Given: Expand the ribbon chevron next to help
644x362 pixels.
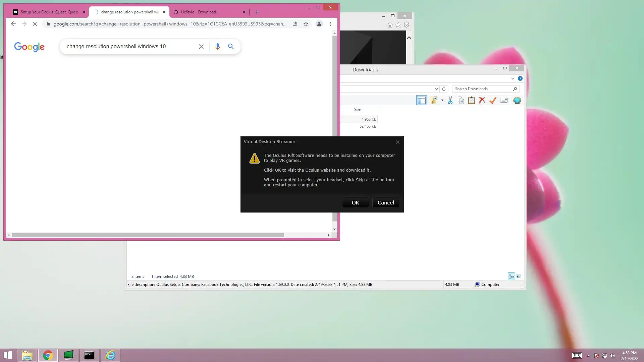Looking at the screenshot, I should point(513,78).
